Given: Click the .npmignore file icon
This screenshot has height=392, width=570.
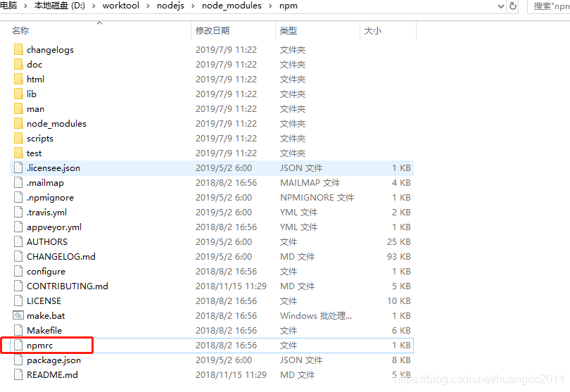Looking at the screenshot, I should [18, 198].
